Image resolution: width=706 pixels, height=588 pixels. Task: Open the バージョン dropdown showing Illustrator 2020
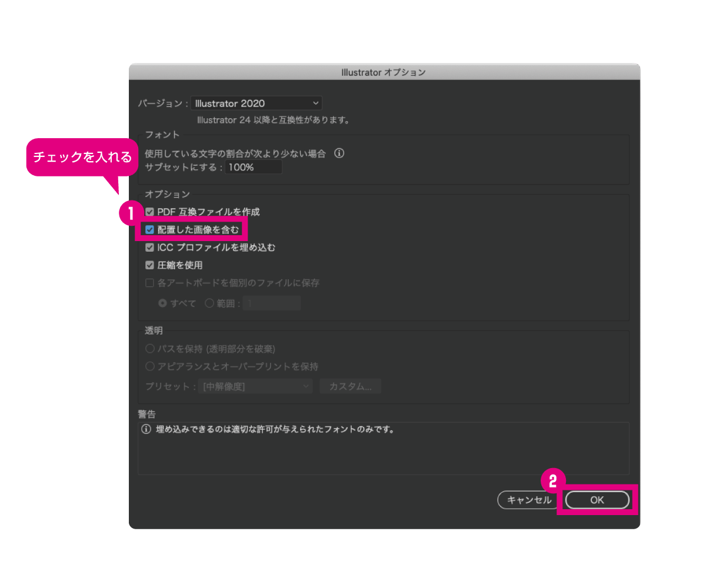pyautogui.click(x=257, y=103)
